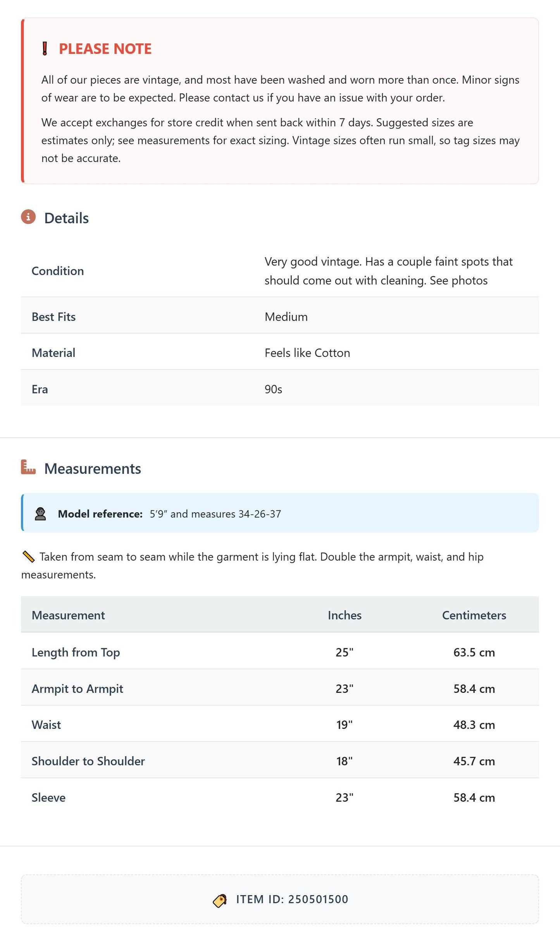
Task: Select the PLEASE NOTE heading
Action: 105,49
